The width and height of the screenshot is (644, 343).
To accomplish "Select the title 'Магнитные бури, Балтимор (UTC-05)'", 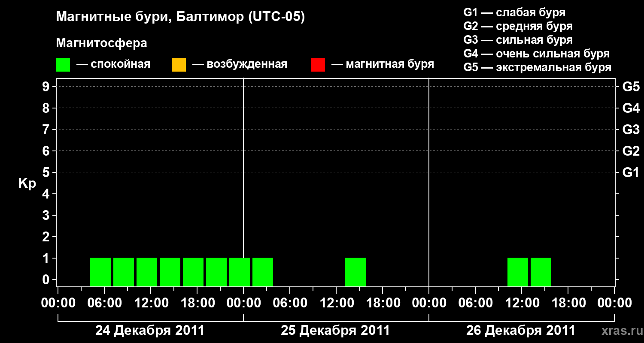I will coord(180,18).
